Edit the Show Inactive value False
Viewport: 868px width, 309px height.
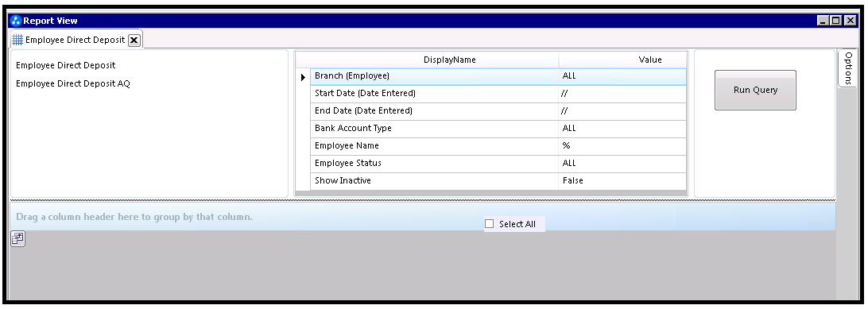[x=622, y=181]
